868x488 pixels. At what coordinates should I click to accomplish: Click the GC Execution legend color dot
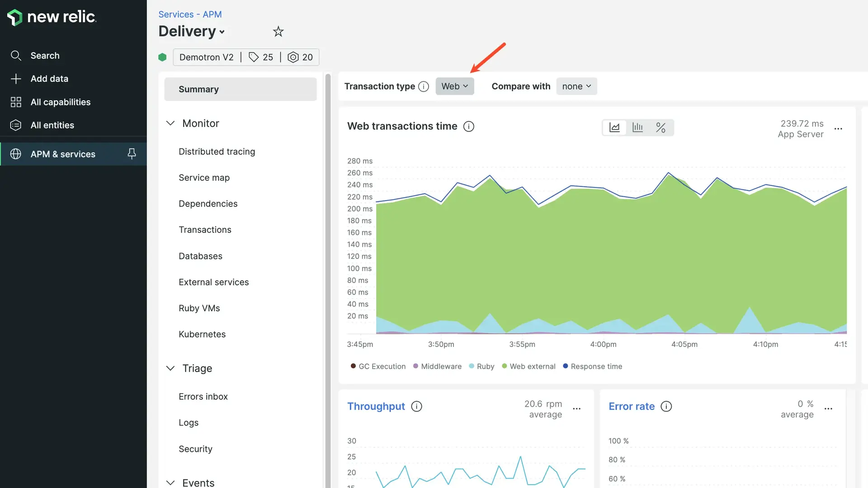click(x=353, y=366)
